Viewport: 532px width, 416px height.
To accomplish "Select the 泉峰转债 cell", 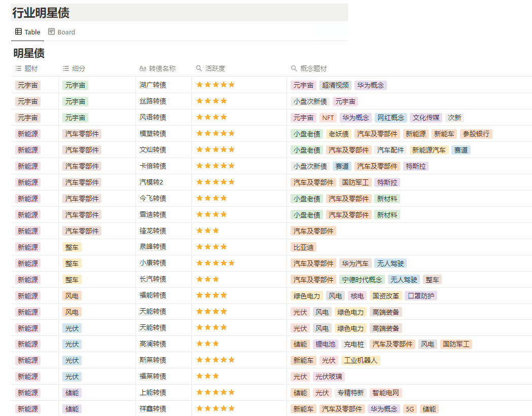I will click(x=164, y=247).
